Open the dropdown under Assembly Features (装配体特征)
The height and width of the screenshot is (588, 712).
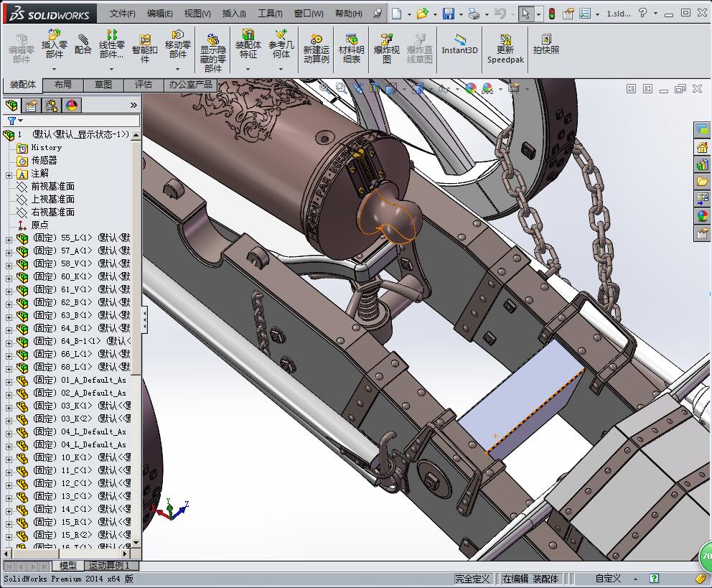[248, 70]
